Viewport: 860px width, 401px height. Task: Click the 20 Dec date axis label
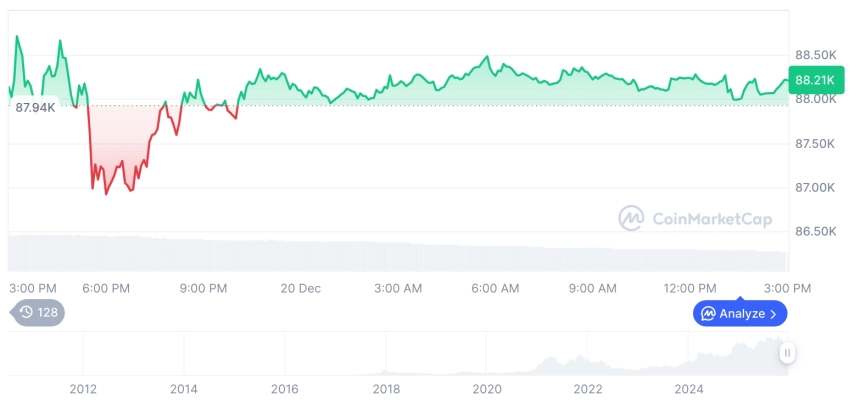(x=301, y=288)
